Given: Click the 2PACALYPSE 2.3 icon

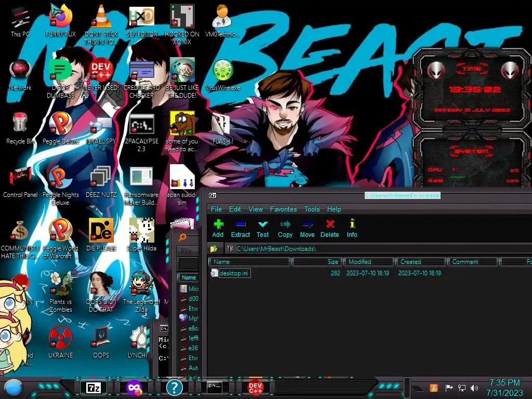Looking at the screenshot, I should 141,132.
